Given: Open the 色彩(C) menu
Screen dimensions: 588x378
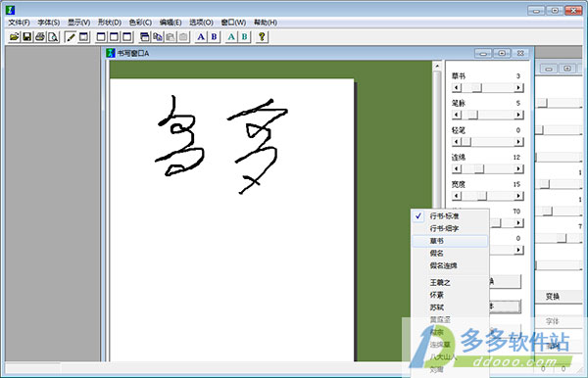Looking at the screenshot, I should [x=140, y=23].
